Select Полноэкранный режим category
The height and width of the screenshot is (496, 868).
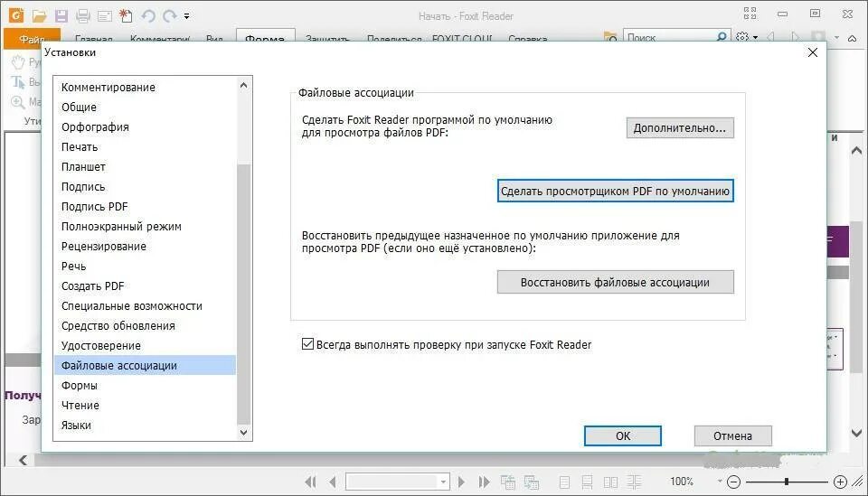pyautogui.click(x=145, y=227)
